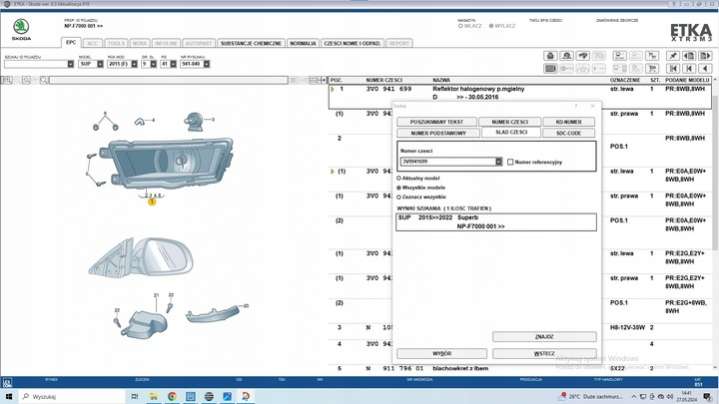Select row 'blachowkret z lbem'
This screenshot has width=719, height=404.
click(520, 368)
